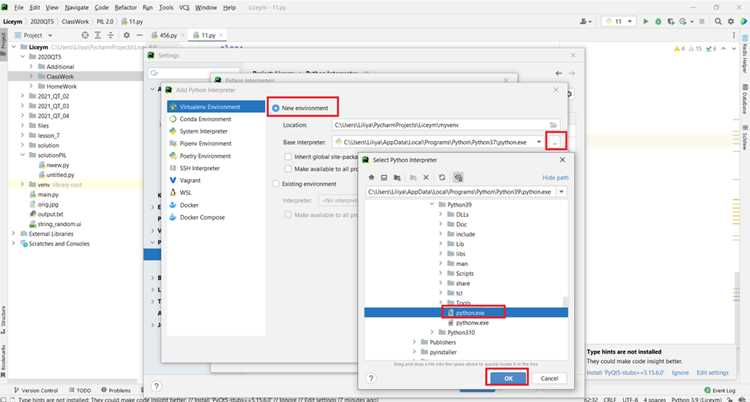Jump to project directory icon in file chooser
Viewport: 750px width, 402px height.
tap(397, 178)
